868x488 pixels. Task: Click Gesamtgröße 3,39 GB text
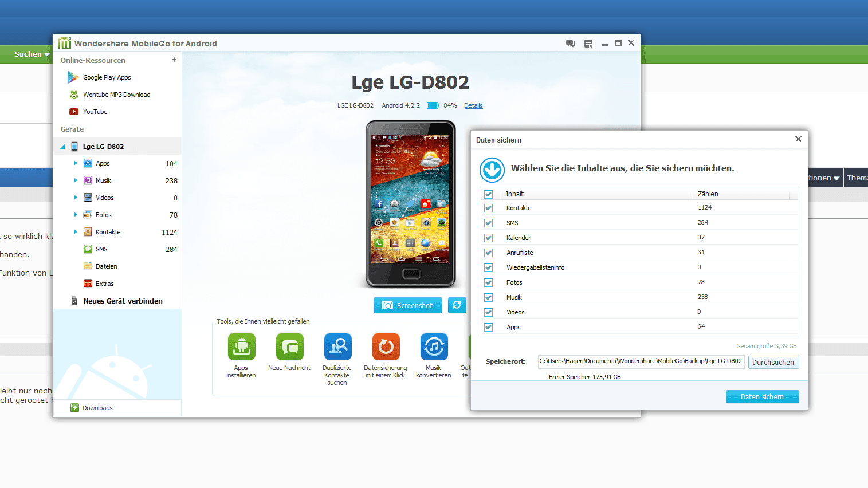tap(766, 346)
